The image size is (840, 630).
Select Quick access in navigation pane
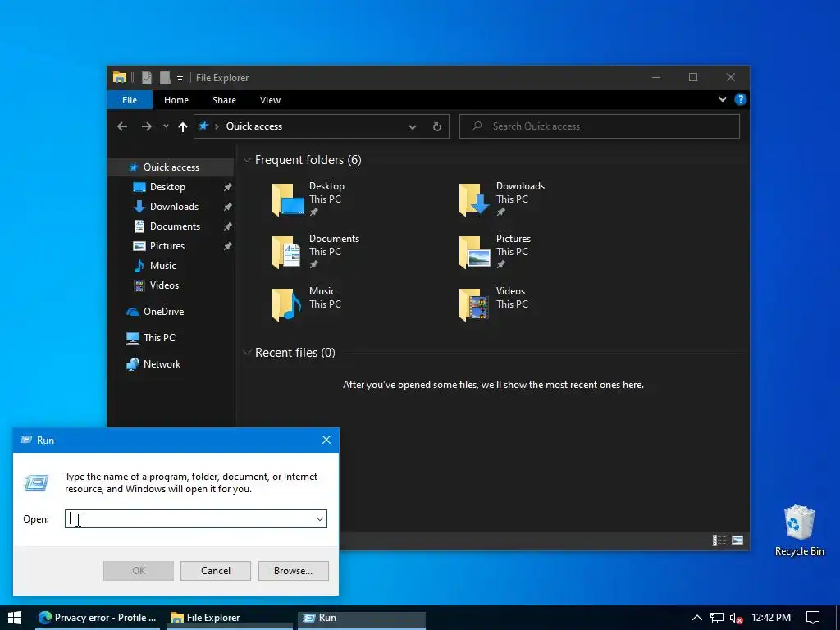pos(171,167)
